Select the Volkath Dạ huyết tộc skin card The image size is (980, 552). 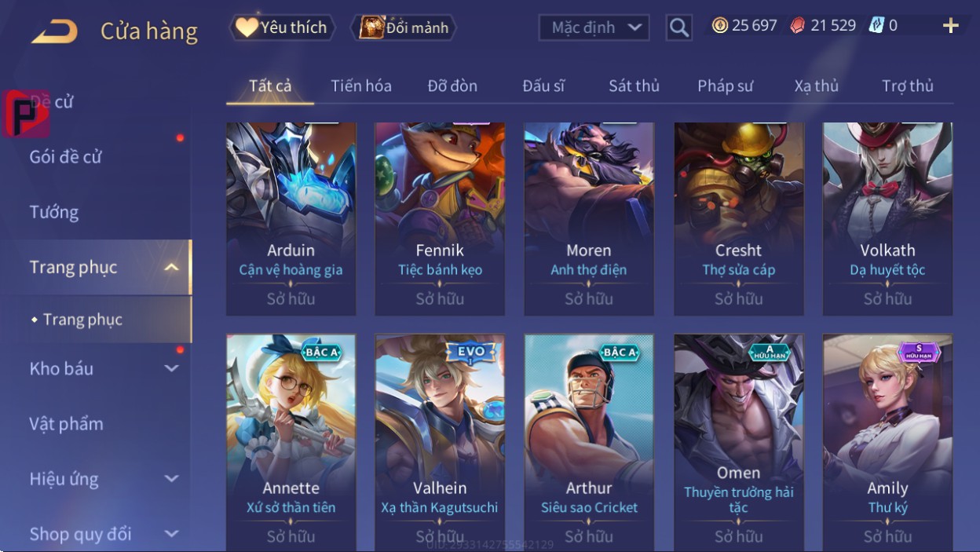tap(888, 219)
